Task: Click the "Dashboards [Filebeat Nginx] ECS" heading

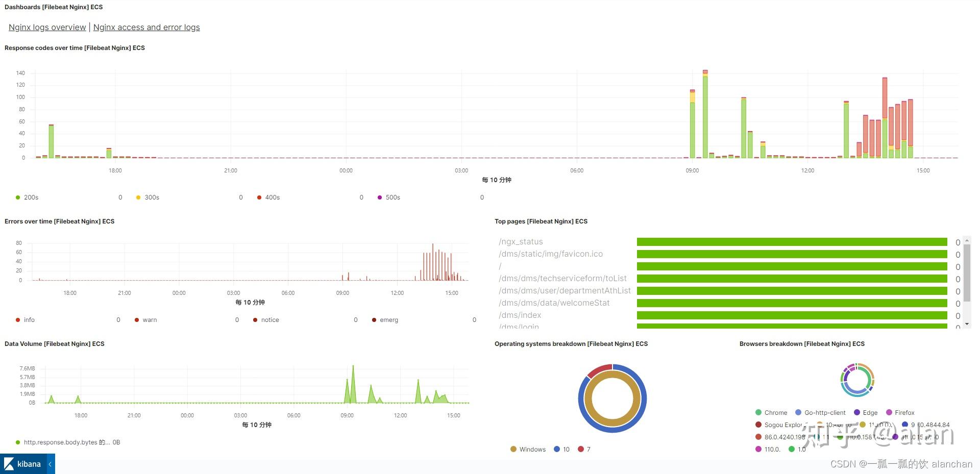Action: tap(53, 7)
